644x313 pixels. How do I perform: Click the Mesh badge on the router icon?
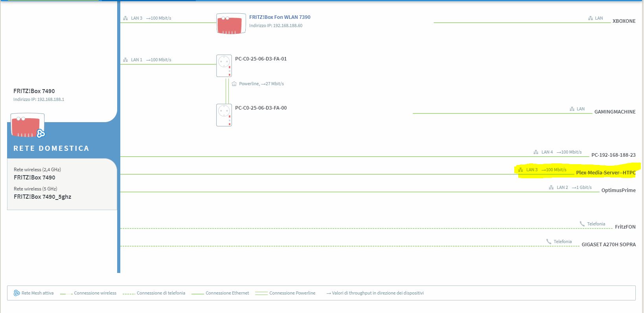(40, 134)
